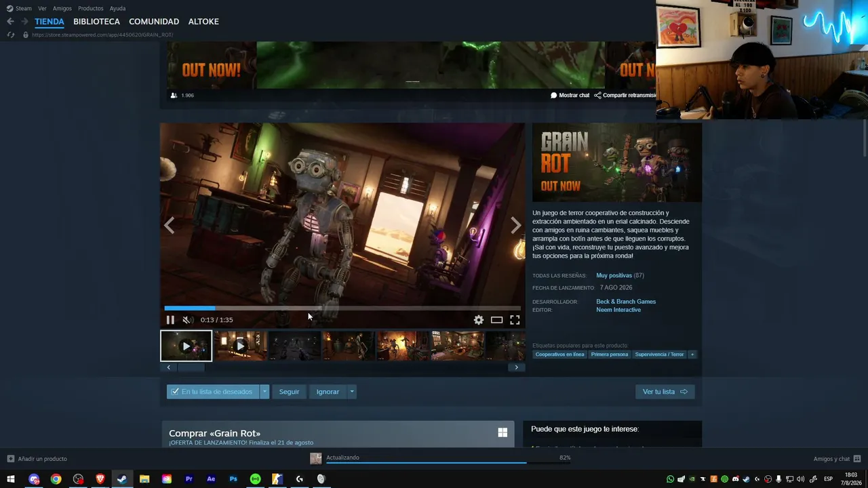Image resolution: width=868 pixels, height=488 pixels.
Task: Open the Windows Start menu
Action: (x=11, y=479)
